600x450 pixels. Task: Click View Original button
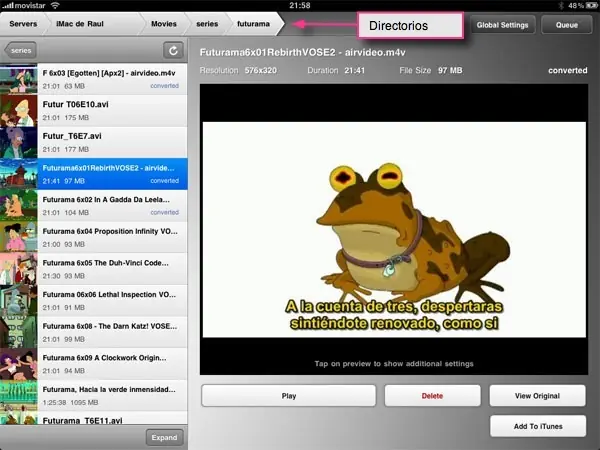coord(537,396)
